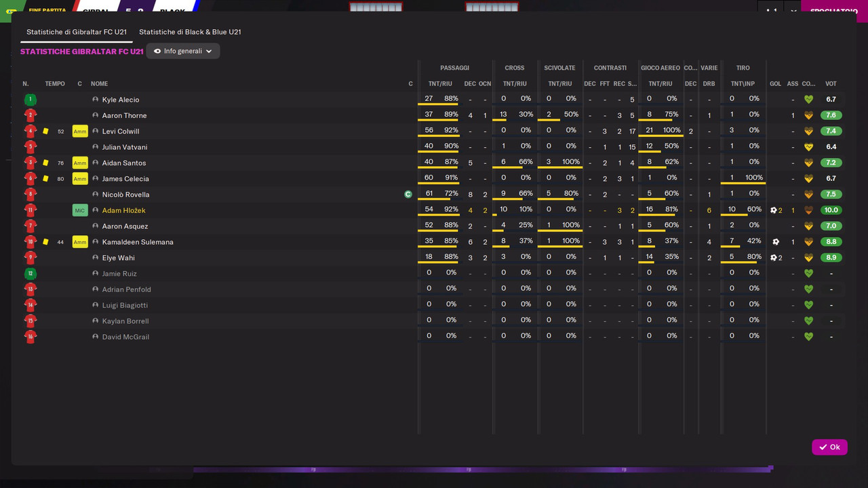Click Levi Colwill's 100% aerial success value
Viewport: 868px width, 488px height.
(672, 131)
